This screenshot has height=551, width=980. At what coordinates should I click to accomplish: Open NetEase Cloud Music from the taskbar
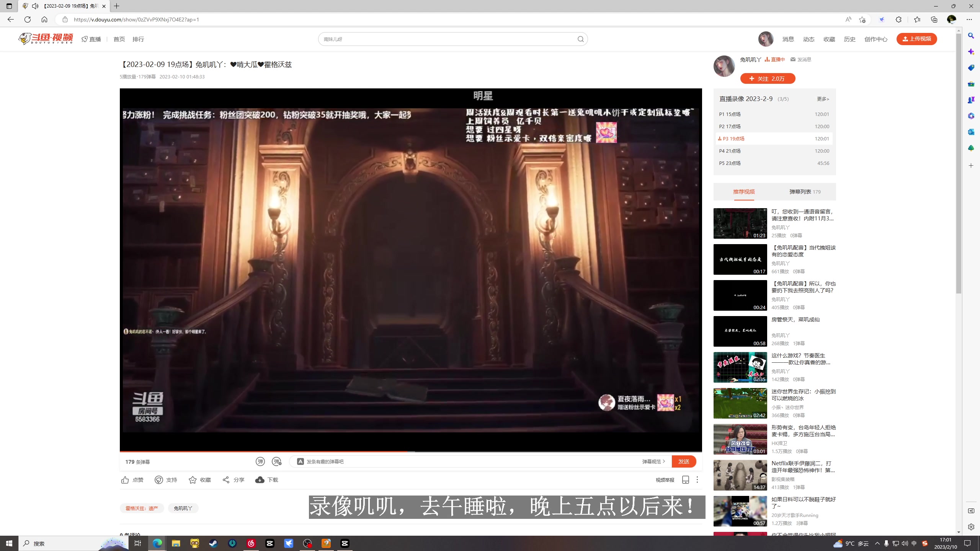point(251,543)
